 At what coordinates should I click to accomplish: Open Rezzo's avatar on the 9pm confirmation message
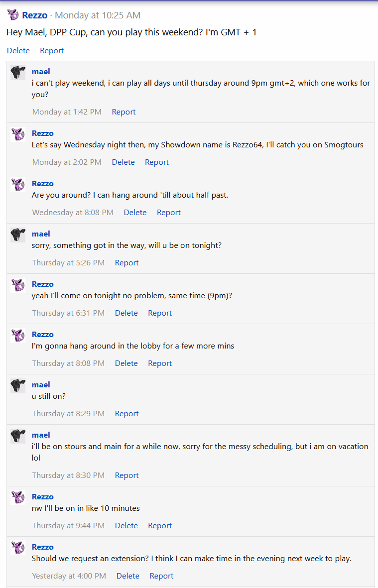[17, 285]
